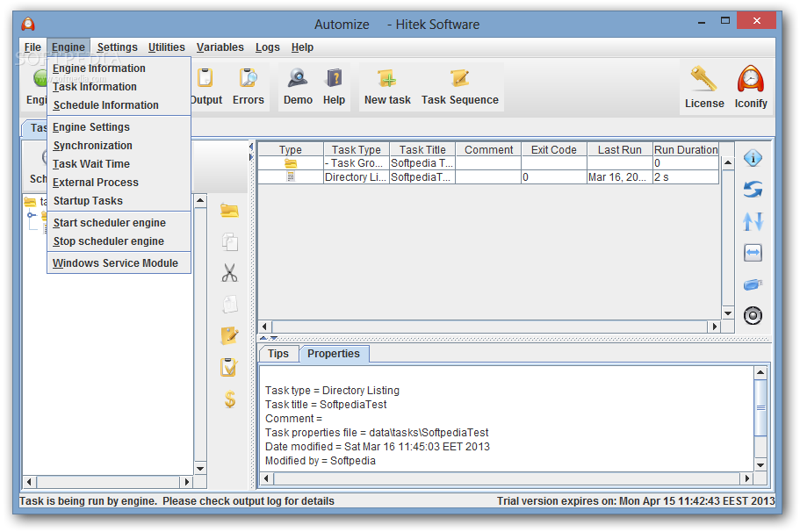
Task: Select Schedule Information menu entry
Action: coord(119,105)
